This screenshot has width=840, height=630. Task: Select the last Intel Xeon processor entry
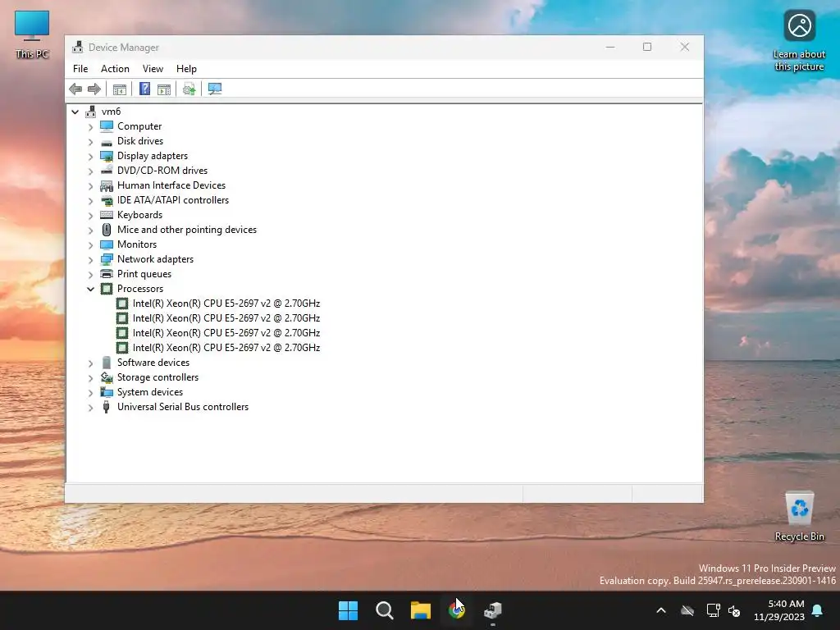click(x=226, y=348)
